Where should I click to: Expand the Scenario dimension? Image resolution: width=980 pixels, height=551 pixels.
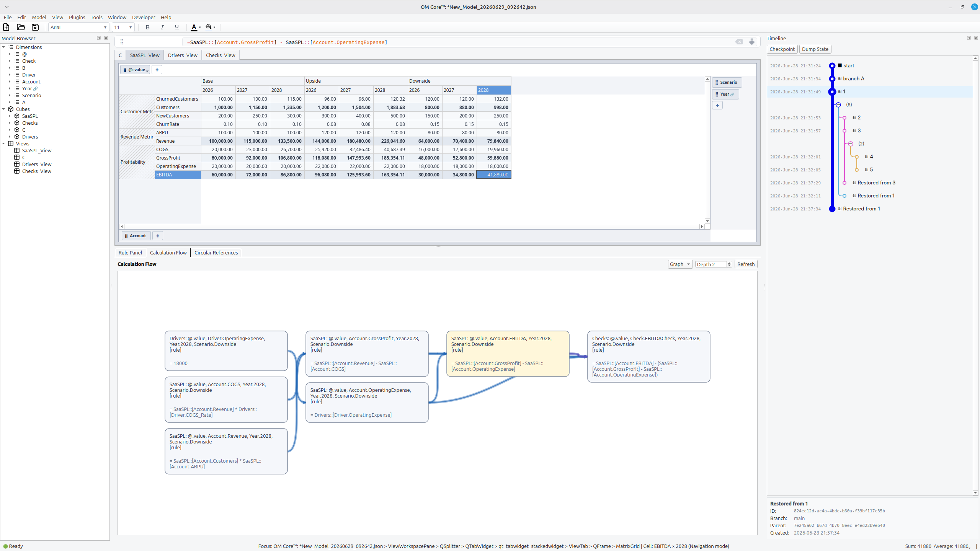[x=10, y=95]
